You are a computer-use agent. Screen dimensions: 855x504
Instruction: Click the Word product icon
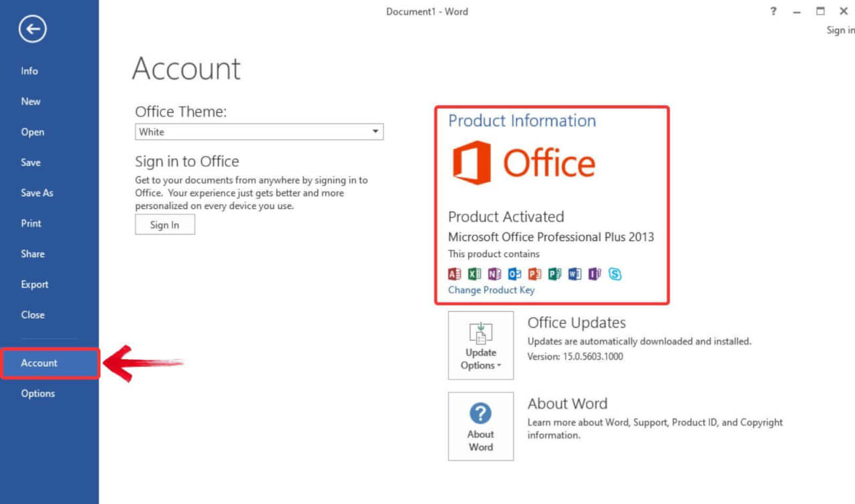click(x=574, y=274)
